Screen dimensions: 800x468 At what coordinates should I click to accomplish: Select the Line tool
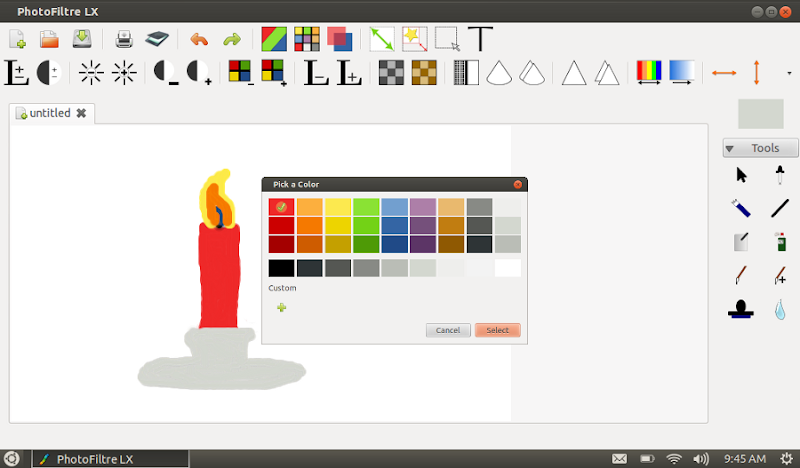coord(780,208)
